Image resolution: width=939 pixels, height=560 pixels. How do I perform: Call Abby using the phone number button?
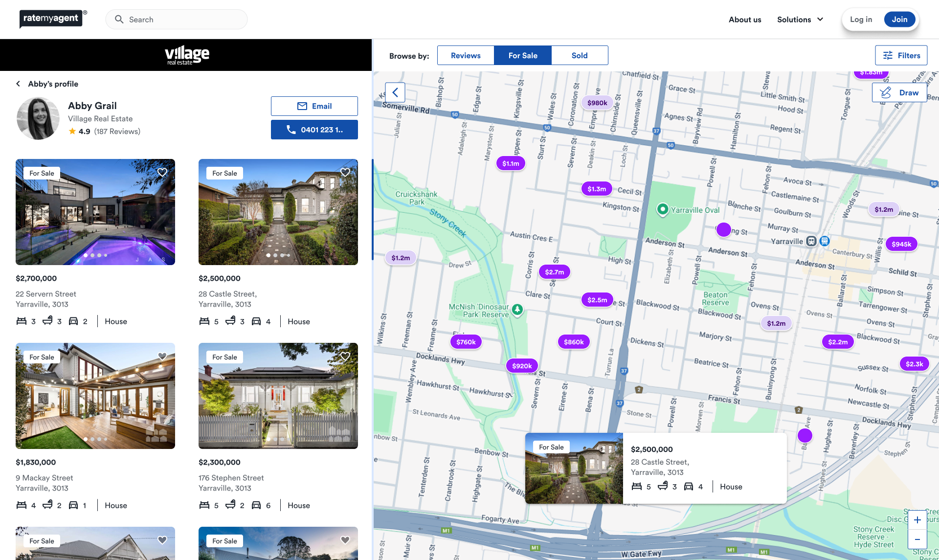click(x=314, y=130)
